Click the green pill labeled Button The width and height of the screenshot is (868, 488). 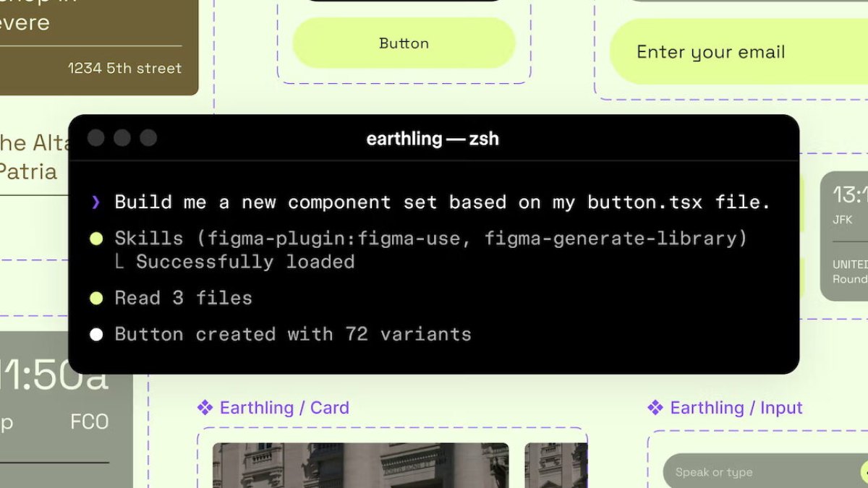404,43
